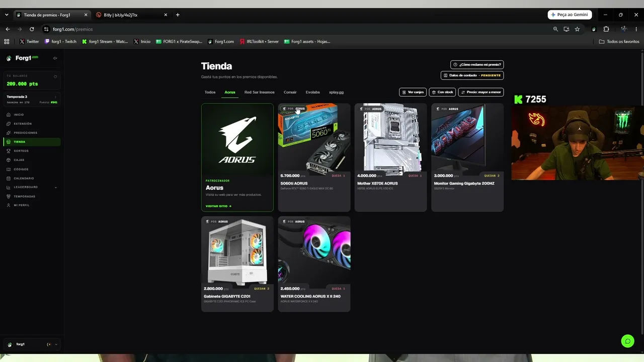Image resolution: width=644 pixels, height=362 pixels.
Task: Toggle the Con stock filter
Action: click(x=442, y=92)
